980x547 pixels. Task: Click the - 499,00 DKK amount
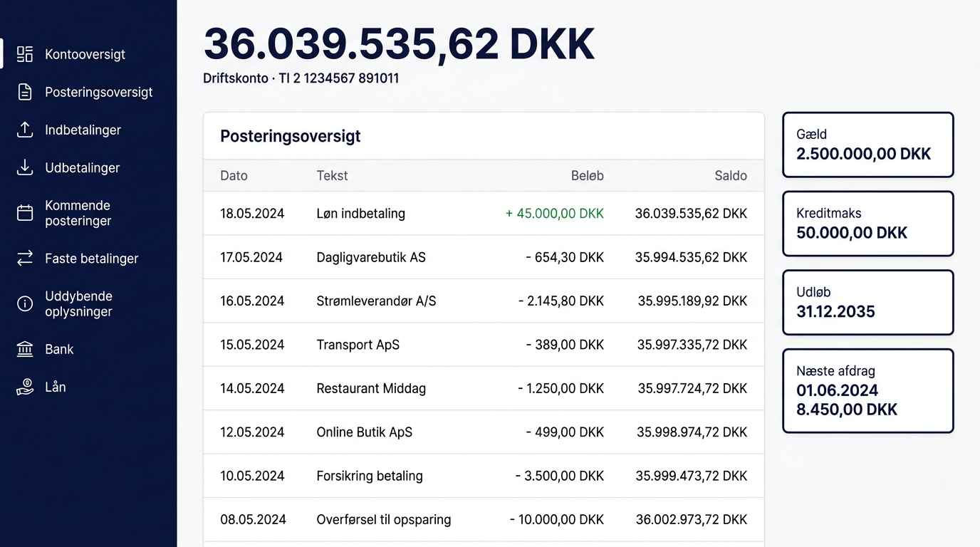pyautogui.click(x=565, y=432)
